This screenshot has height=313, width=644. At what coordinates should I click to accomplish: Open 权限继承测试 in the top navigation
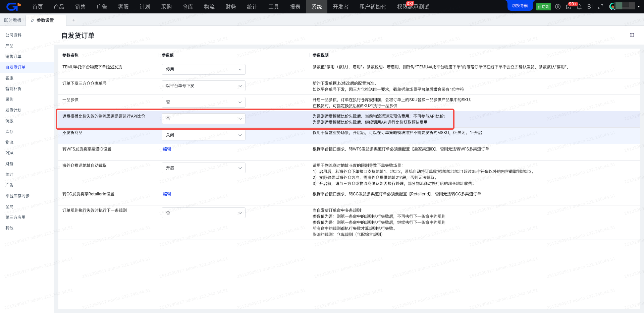(413, 7)
